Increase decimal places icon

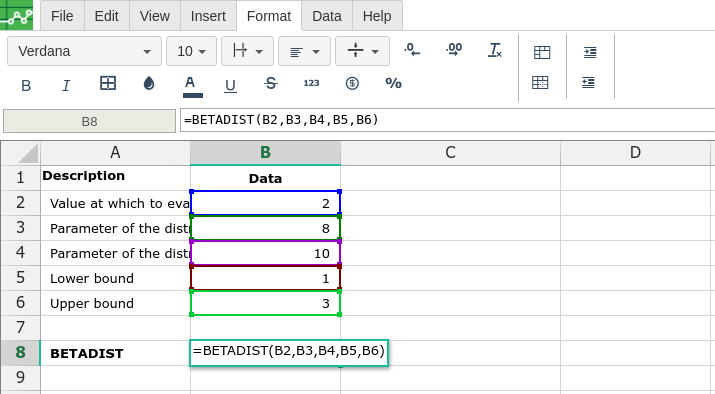click(454, 50)
